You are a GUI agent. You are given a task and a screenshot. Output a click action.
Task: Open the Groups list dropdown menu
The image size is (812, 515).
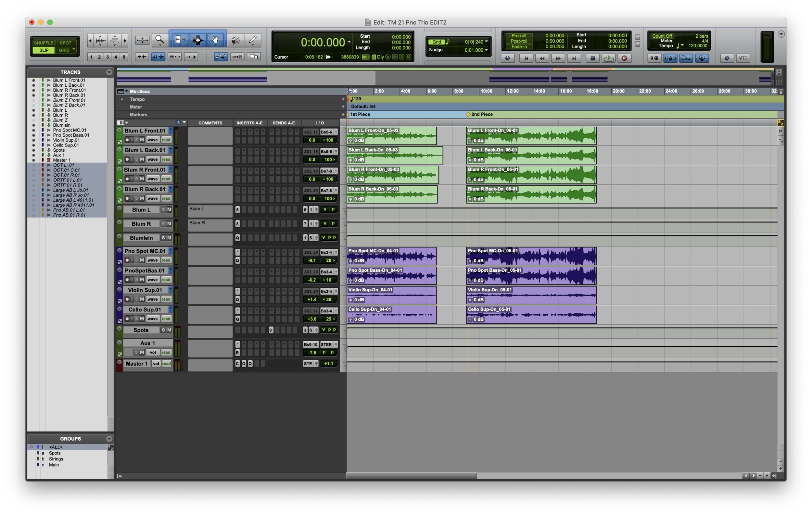pyautogui.click(x=109, y=439)
